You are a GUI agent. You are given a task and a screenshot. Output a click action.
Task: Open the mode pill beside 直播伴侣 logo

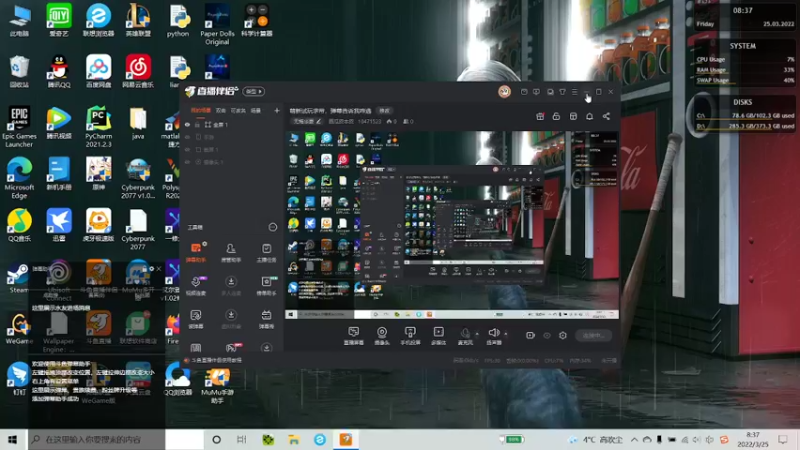point(254,91)
